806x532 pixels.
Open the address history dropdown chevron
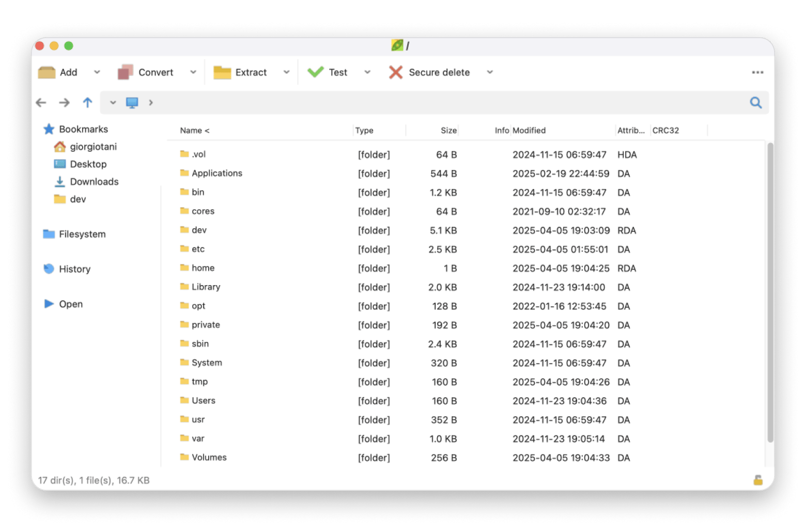coord(113,103)
